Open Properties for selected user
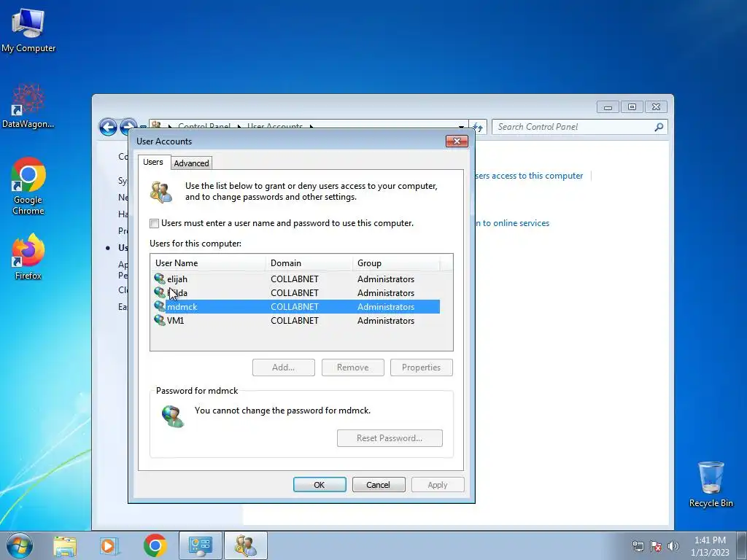This screenshot has height=560, width=747. pyautogui.click(x=421, y=367)
